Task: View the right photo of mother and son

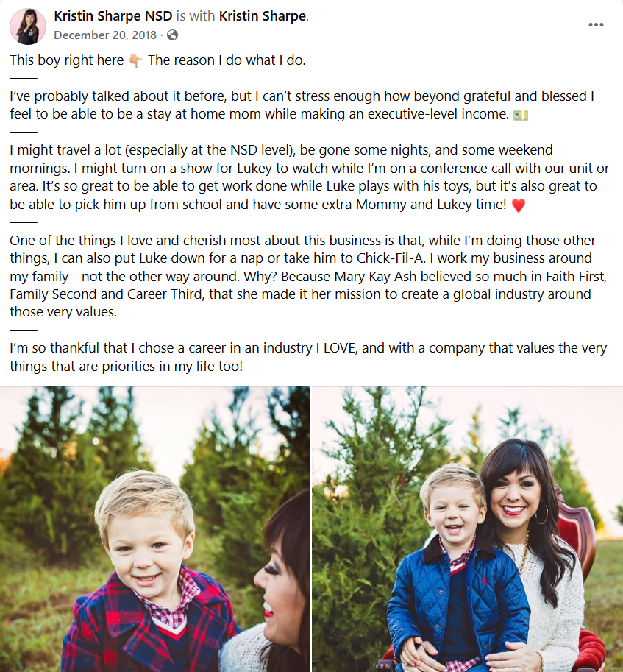Action: pos(468,529)
